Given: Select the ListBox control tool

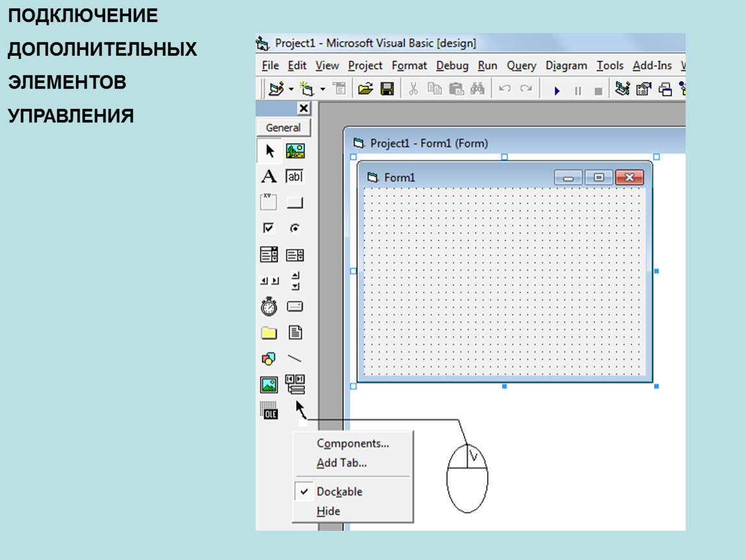Looking at the screenshot, I should [295, 255].
